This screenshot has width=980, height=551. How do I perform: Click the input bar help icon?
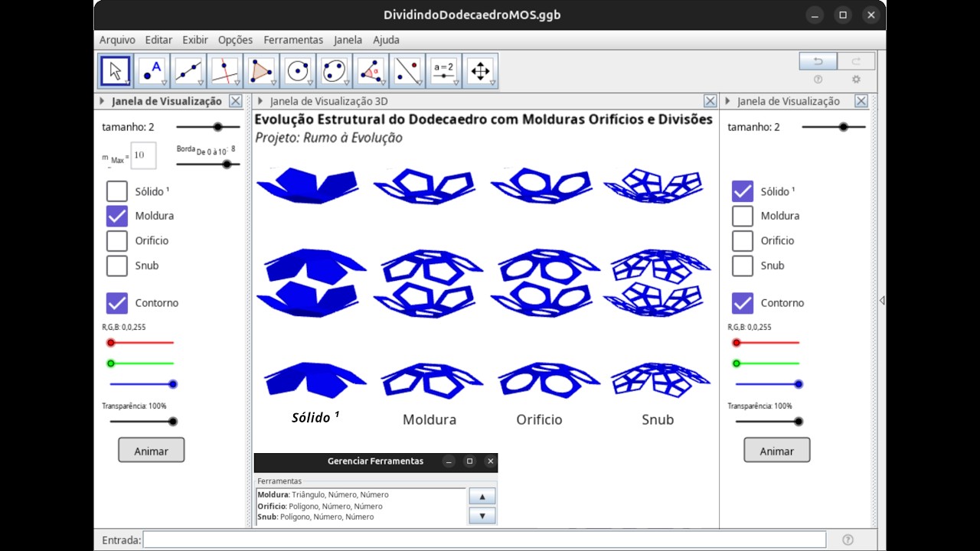pos(848,540)
